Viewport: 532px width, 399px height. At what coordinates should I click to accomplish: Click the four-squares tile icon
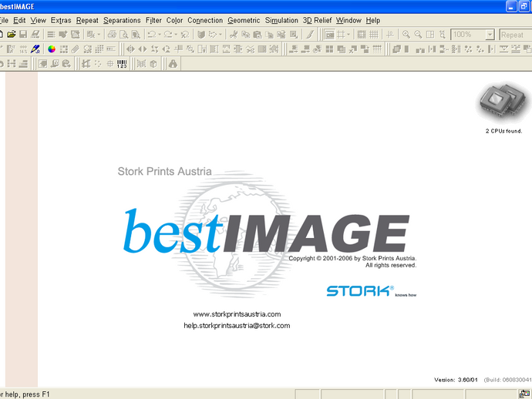[x=329, y=49]
